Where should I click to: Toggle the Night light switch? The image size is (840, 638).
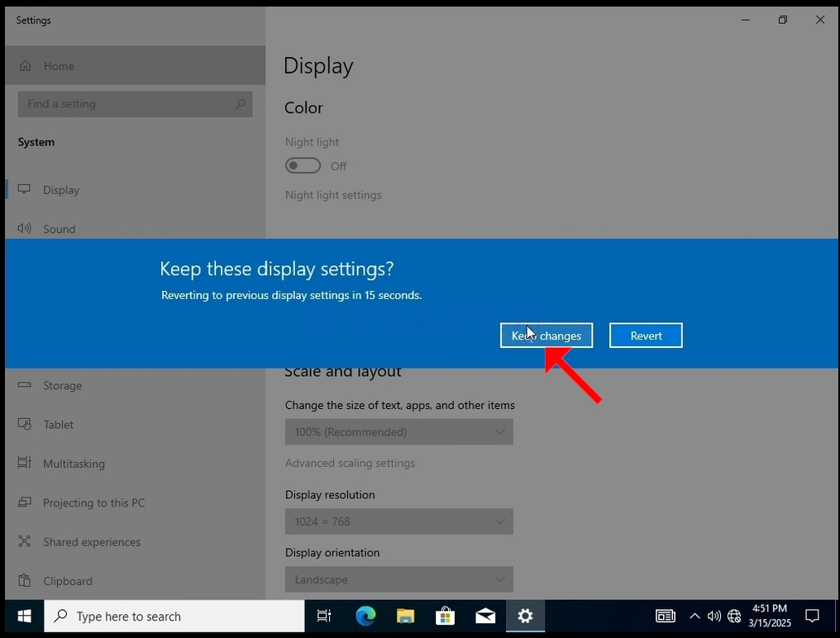click(303, 165)
